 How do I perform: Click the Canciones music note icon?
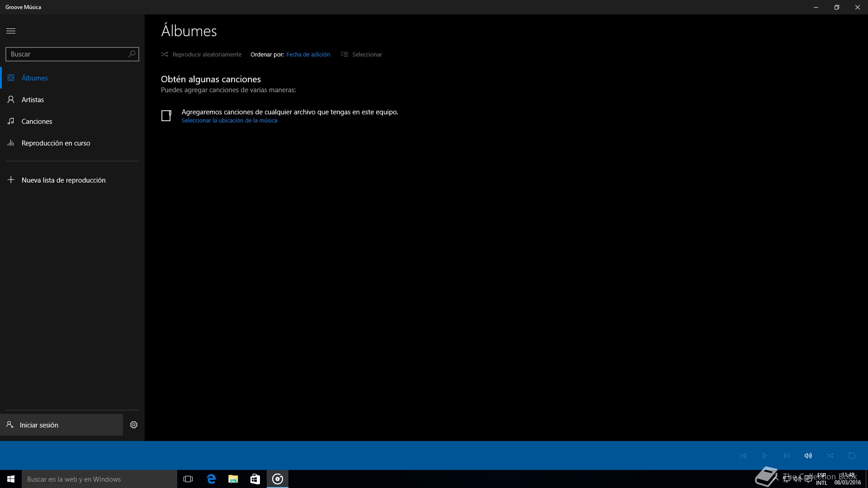point(11,121)
